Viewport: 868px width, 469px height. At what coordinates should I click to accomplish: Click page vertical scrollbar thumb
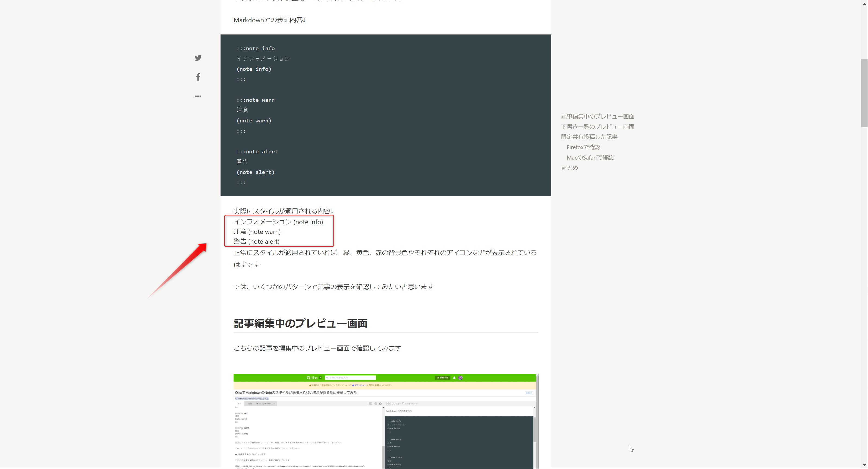864,93
